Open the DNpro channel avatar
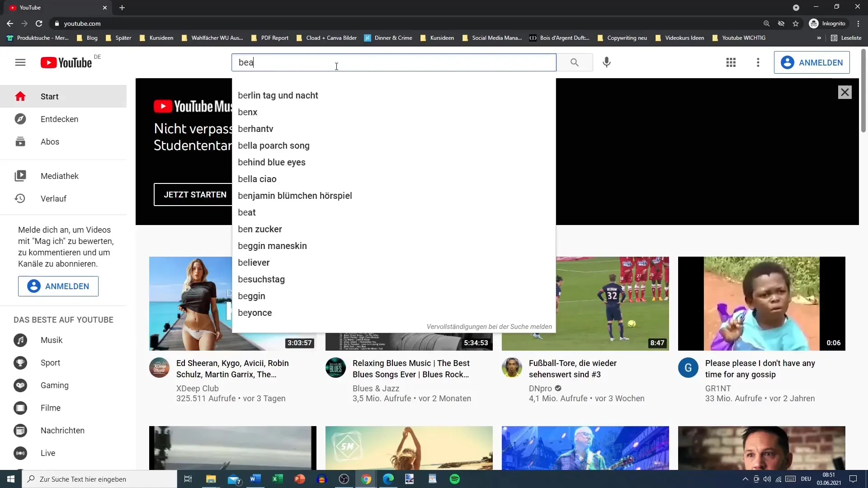The image size is (868, 488). point(512,368)
